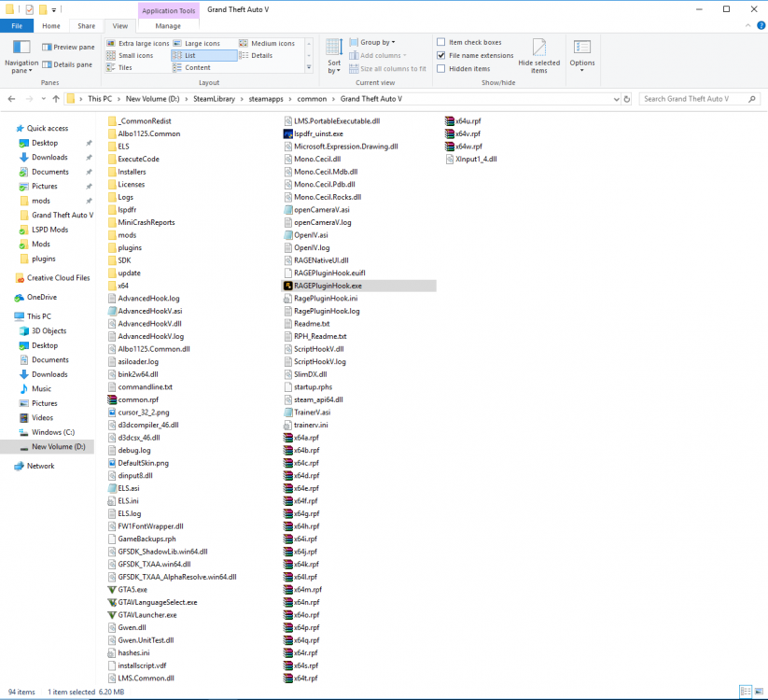768x700 pixels.
Task: Click the RAGEPluginHook.exe application icon
Action: pos(288,286)
